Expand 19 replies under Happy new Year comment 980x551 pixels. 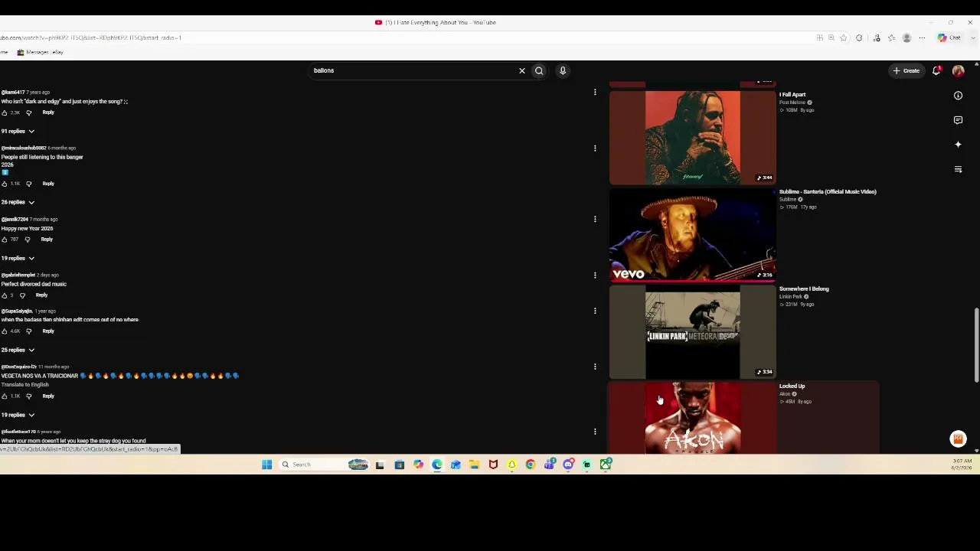(18, 259)
